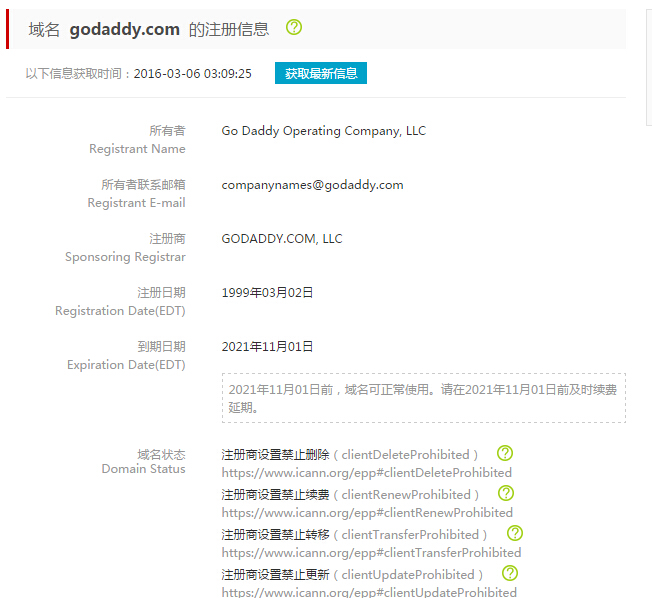
Task: Click the 注册商设置禁止删除 status text
Action: (x=275, y=455)
